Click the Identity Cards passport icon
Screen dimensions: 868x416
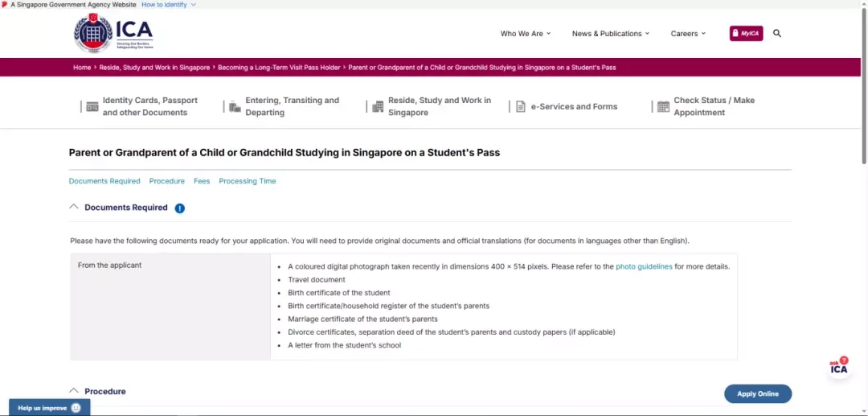(x=92, y=107)
